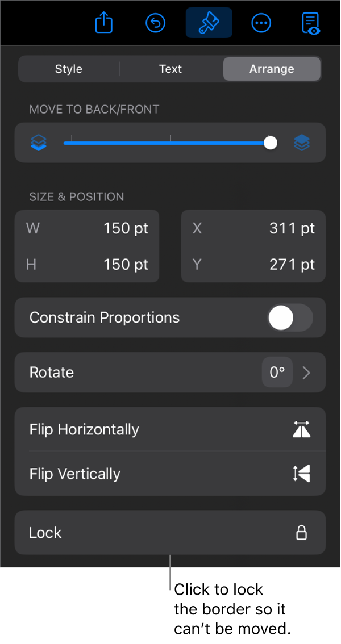Click the rotation angle 0° field
Viewport: 341px width, 644px height.
click(277, 373)
